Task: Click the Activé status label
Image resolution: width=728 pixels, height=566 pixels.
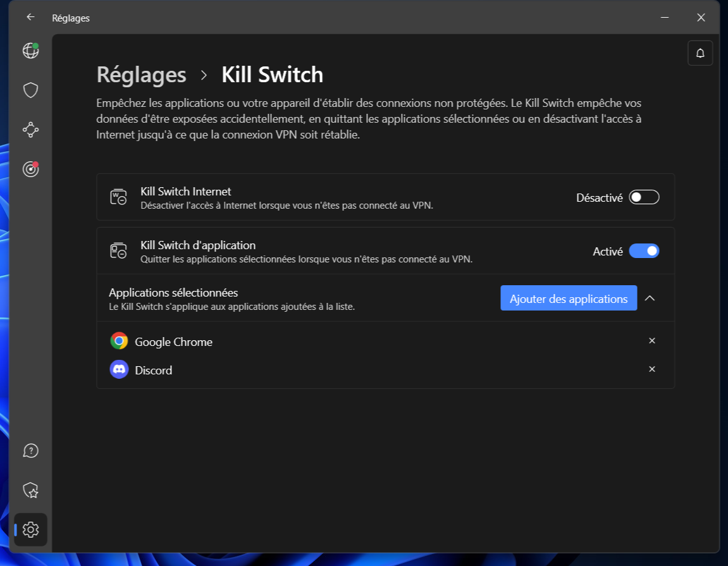Action: [608, 251]
